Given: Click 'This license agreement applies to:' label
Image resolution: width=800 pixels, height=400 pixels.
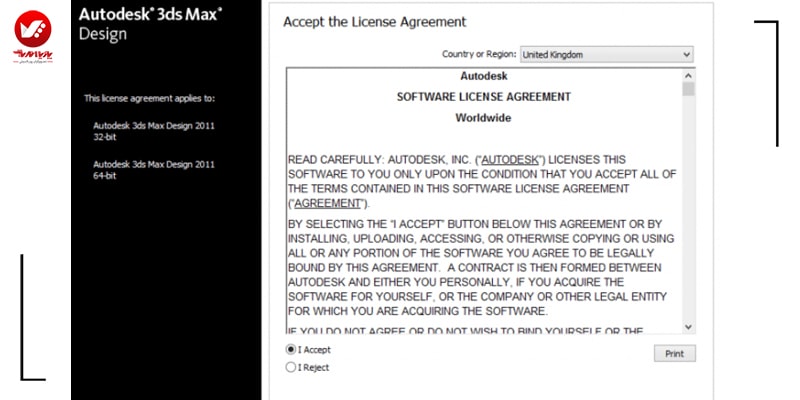Looking at the screenshot, I should click(x=149, y=98).
